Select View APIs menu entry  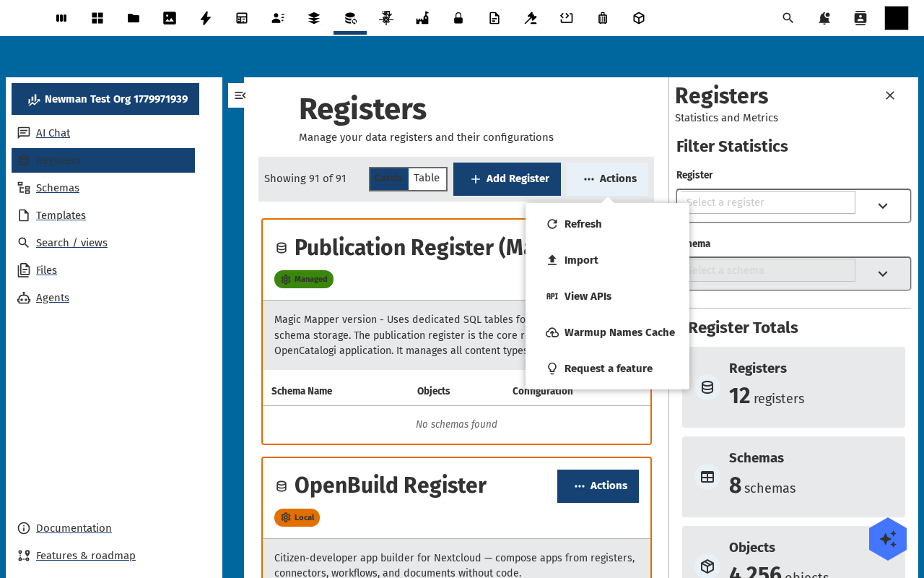point(607,296)
